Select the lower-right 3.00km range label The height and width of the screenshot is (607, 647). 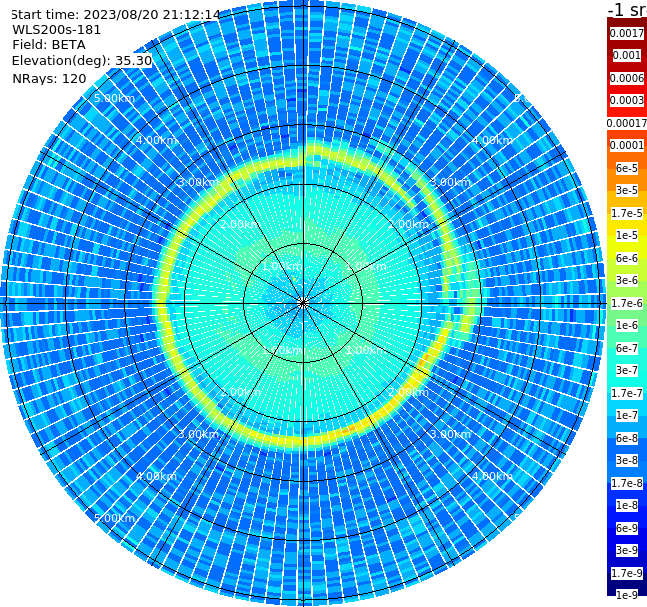point(450,434)
